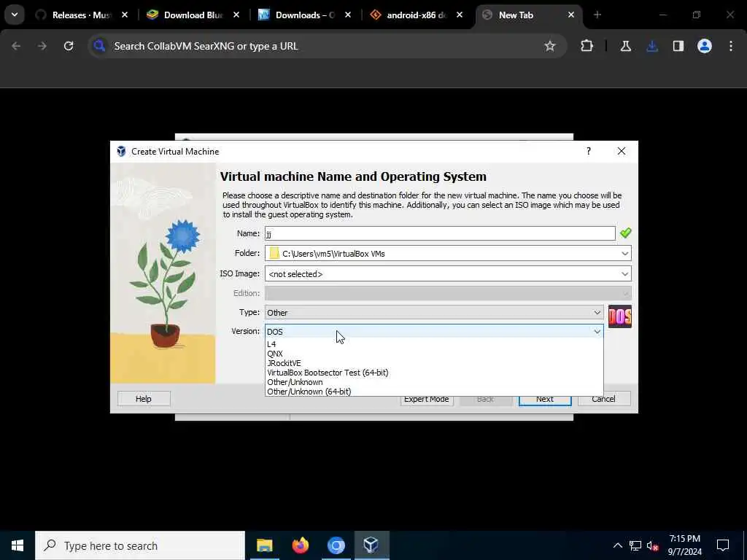The width and height of the screenshot is (747, 560).
Task: Select VirtualBox Bootsector Test (64-bit) option
Action: pos(434,373)
